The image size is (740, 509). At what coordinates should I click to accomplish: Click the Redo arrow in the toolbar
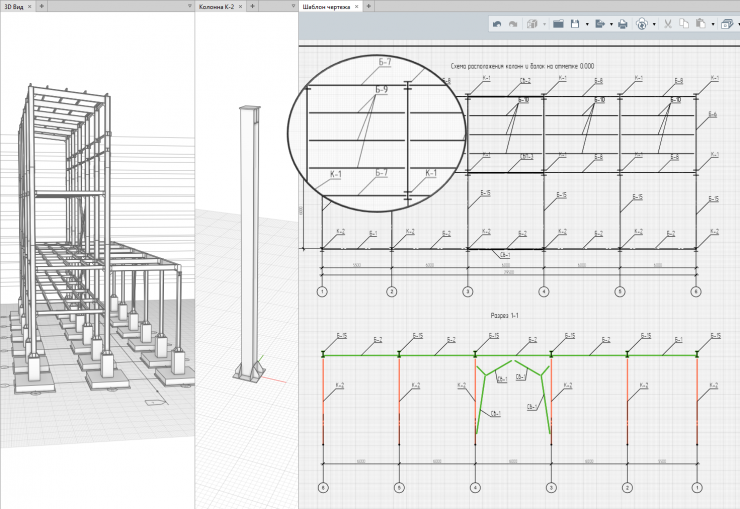(514, 23)
